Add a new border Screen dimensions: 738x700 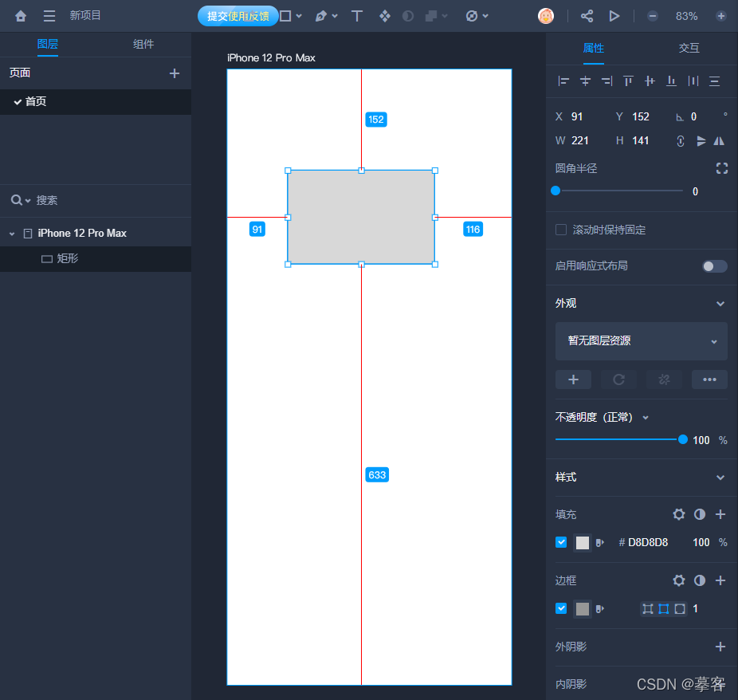720,580
